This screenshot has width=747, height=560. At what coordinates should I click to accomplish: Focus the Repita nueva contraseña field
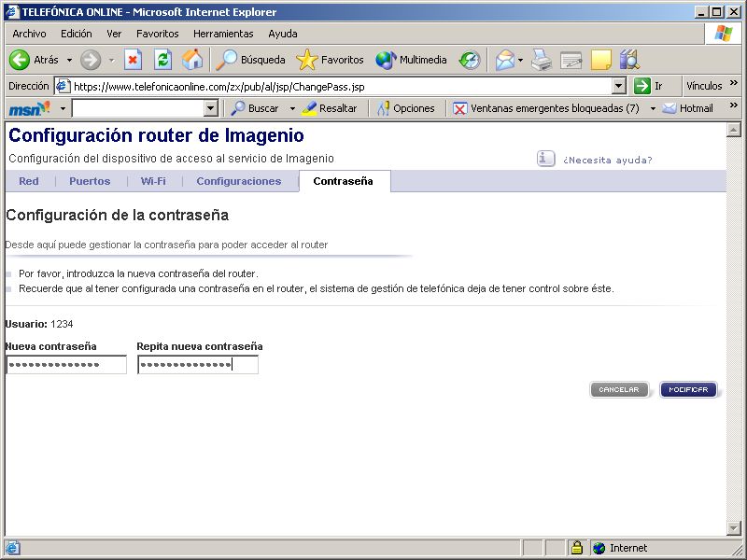(198, 365)
